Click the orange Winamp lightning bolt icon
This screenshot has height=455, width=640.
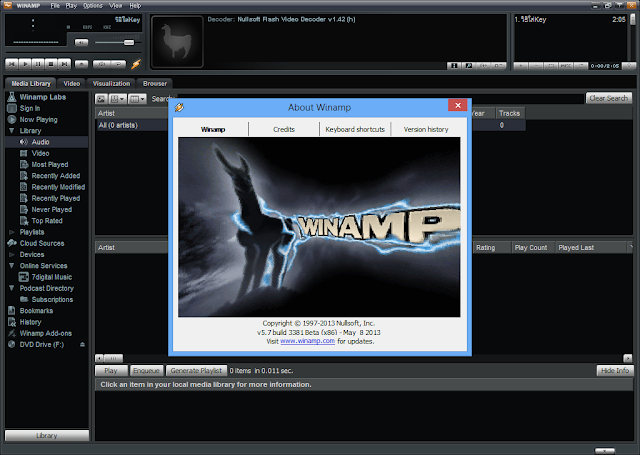coord(136,64)
